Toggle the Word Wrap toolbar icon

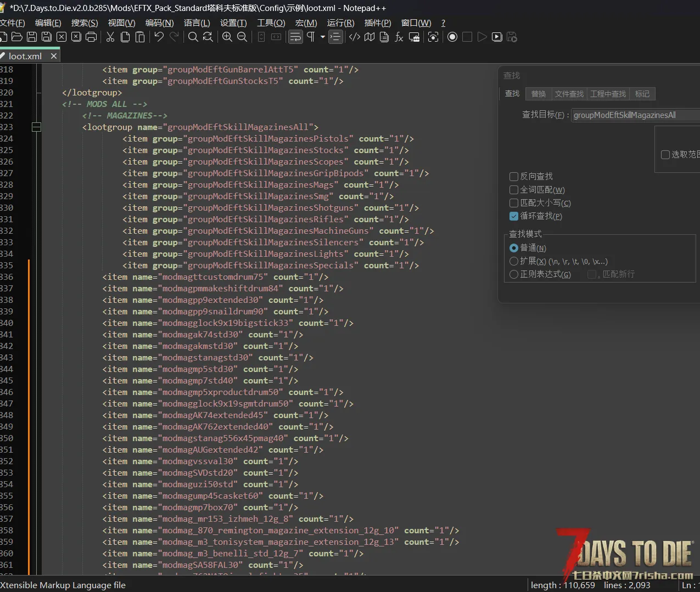coord(295,37)
